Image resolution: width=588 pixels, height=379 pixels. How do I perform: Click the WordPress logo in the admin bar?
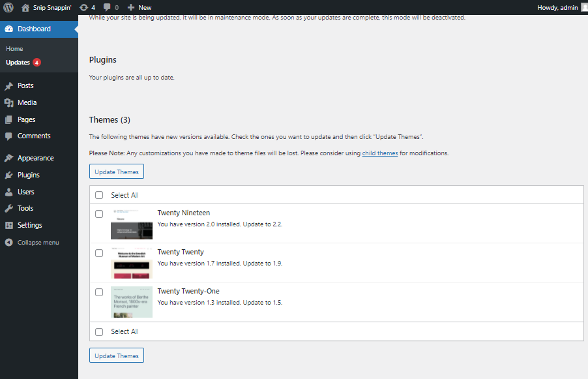[7, 7]
